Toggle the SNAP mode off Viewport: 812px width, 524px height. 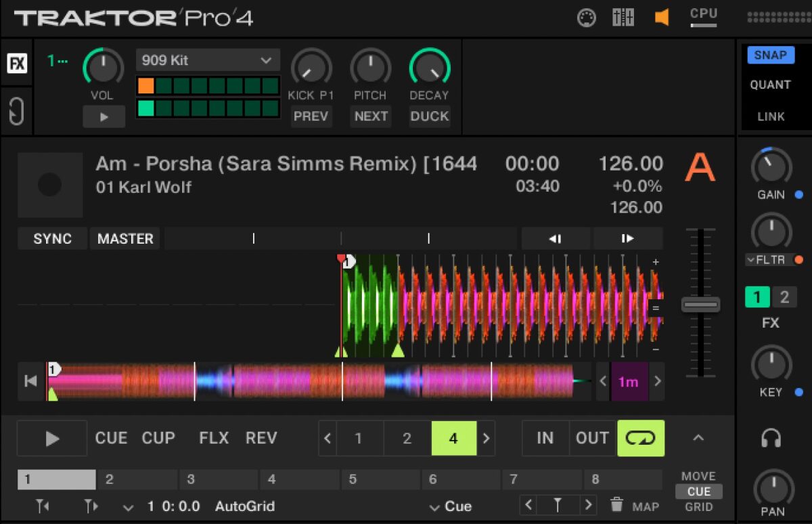pyautogui.click(x=770, y=55)
